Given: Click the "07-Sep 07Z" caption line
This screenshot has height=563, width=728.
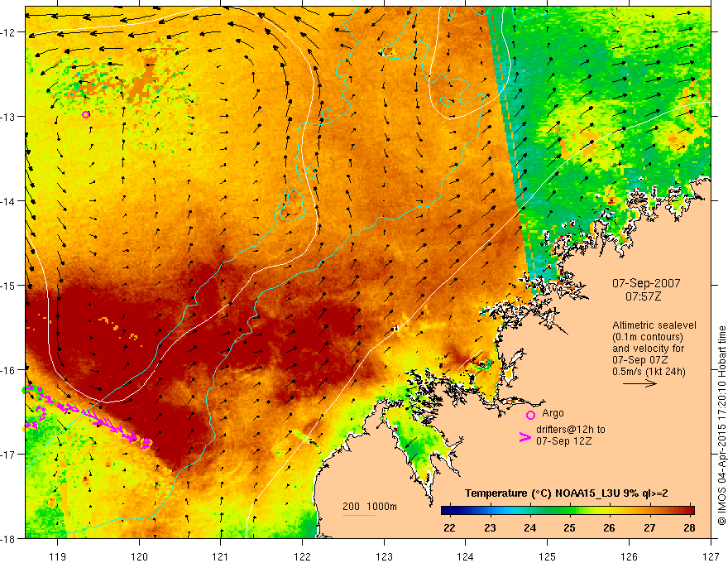Looking at the screenshot, I should click(639, 360).
